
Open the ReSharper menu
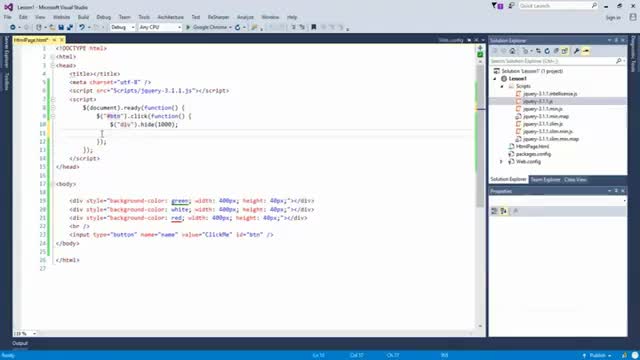tap(218, 17)
